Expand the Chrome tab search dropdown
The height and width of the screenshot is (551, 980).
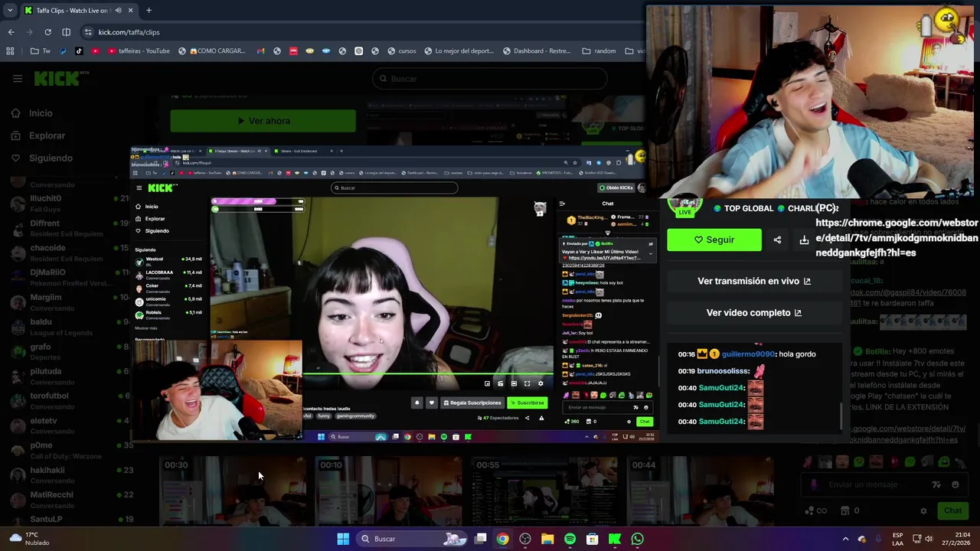(x=9, y=11)
